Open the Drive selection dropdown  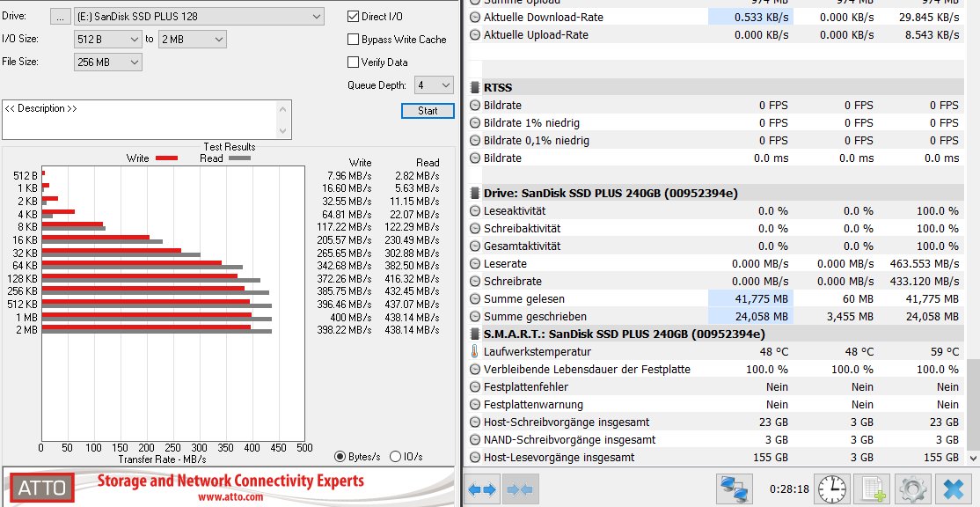point(199,17)
